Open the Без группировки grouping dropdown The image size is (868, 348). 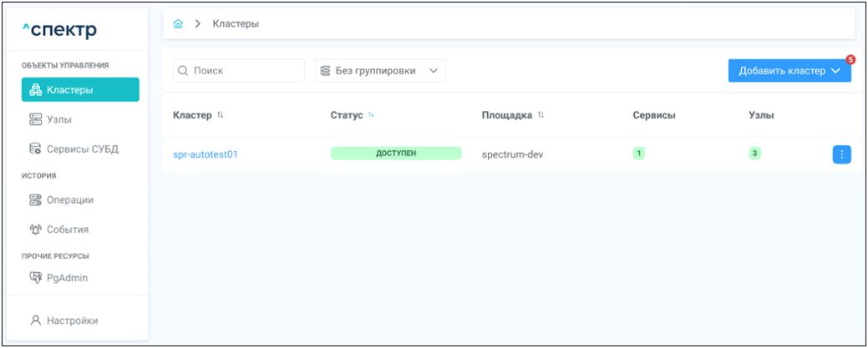[x=380, y=71]
